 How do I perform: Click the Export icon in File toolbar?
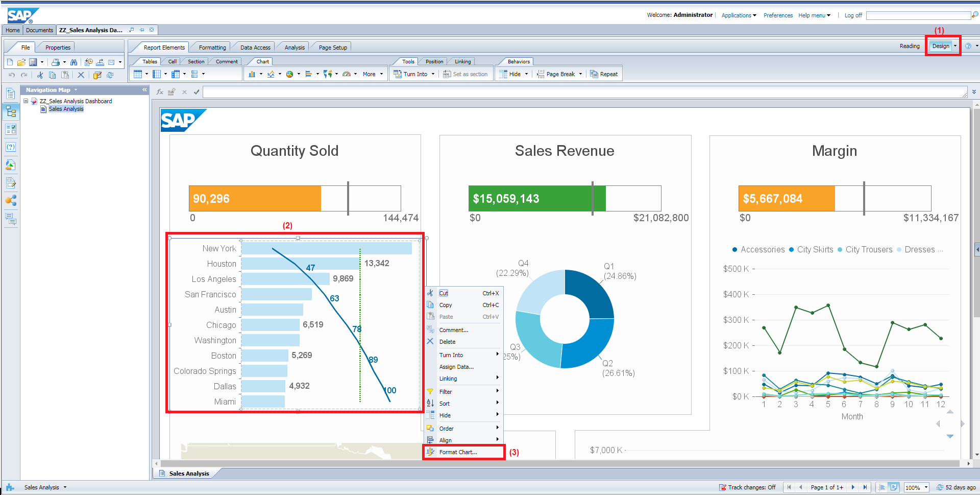pyautogui.click(x=100, y=62)
